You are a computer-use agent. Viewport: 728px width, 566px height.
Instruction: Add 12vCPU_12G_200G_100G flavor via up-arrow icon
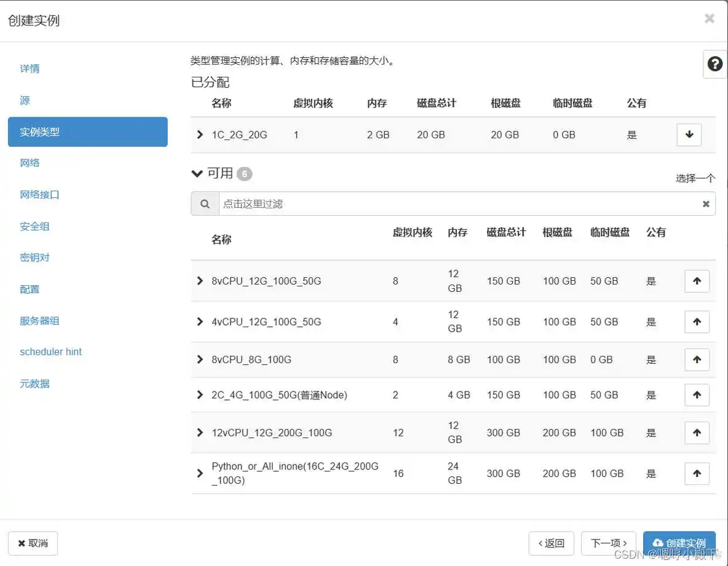coord(697,433)
